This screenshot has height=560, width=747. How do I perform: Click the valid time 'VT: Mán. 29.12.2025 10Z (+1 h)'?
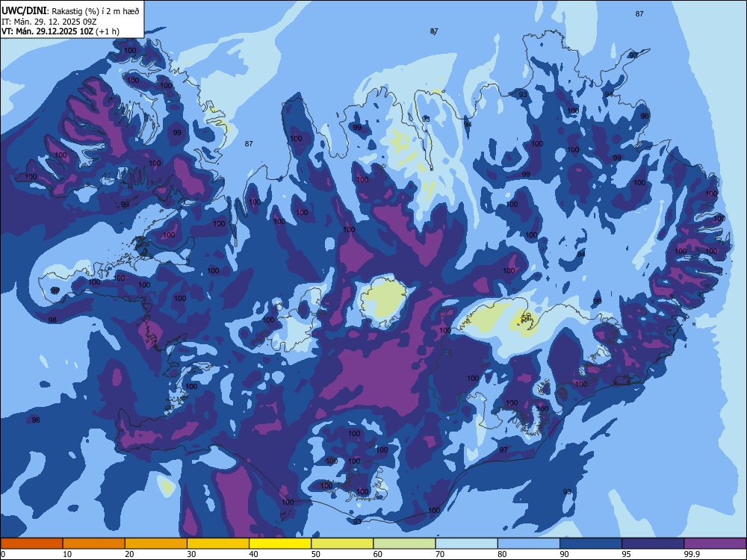click(61, 31)
